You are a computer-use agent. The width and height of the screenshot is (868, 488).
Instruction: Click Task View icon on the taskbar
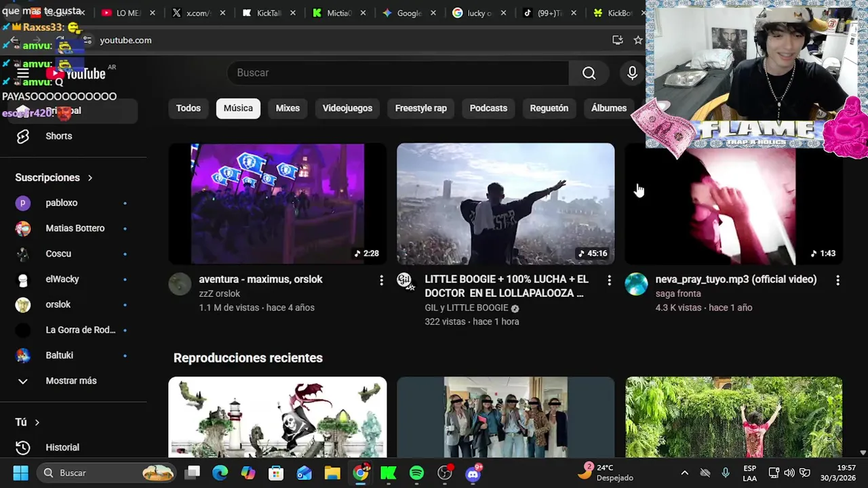click(x=193, y=473)
